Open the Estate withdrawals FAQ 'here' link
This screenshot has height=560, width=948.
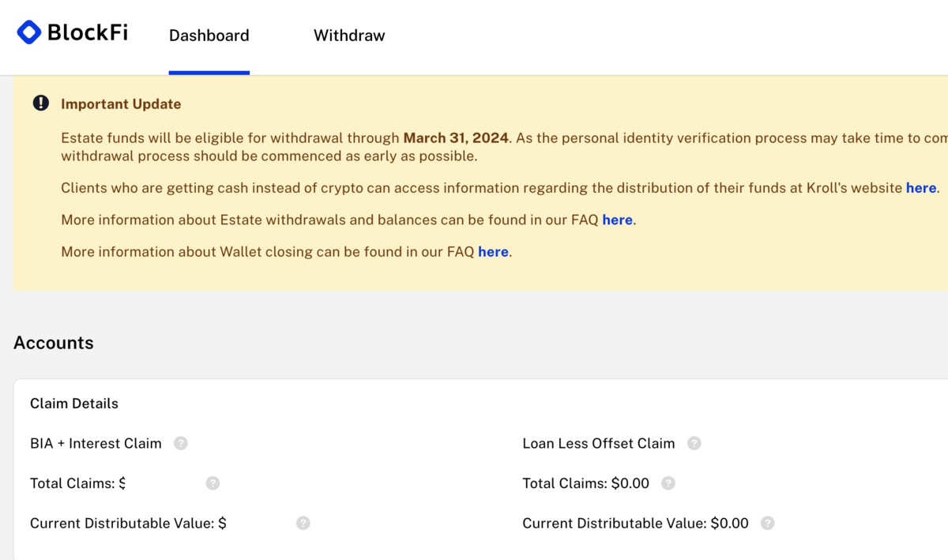pos(617,220)
